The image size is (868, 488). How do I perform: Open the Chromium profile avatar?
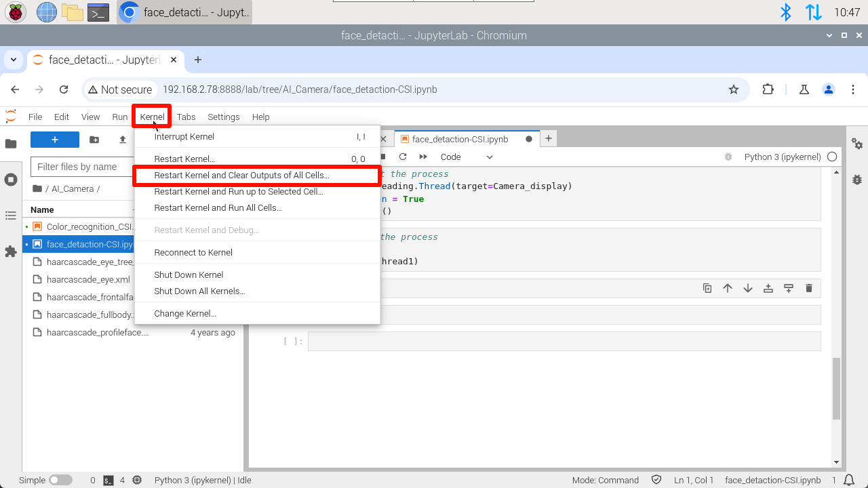(x=828, y=89)
